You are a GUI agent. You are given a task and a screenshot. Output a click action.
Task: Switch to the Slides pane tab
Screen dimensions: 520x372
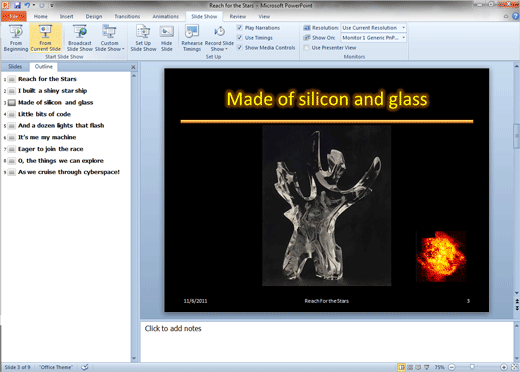tap(15, 67)
